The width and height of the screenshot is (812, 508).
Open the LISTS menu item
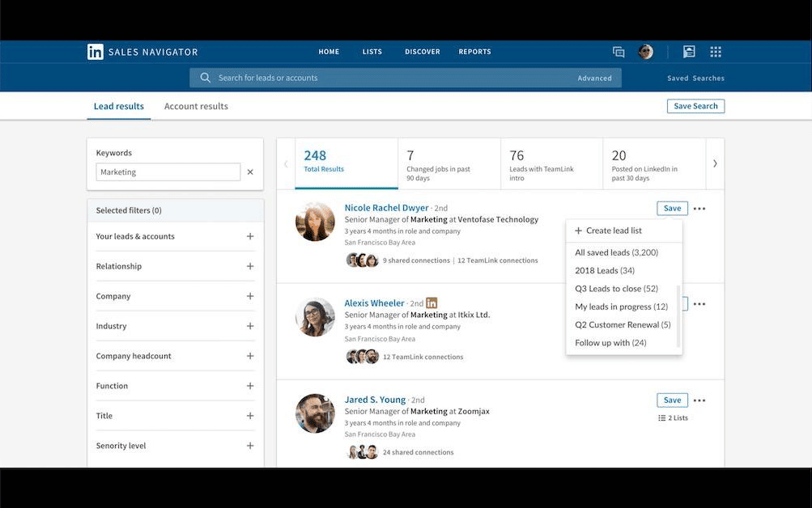(x=372, y=52)
